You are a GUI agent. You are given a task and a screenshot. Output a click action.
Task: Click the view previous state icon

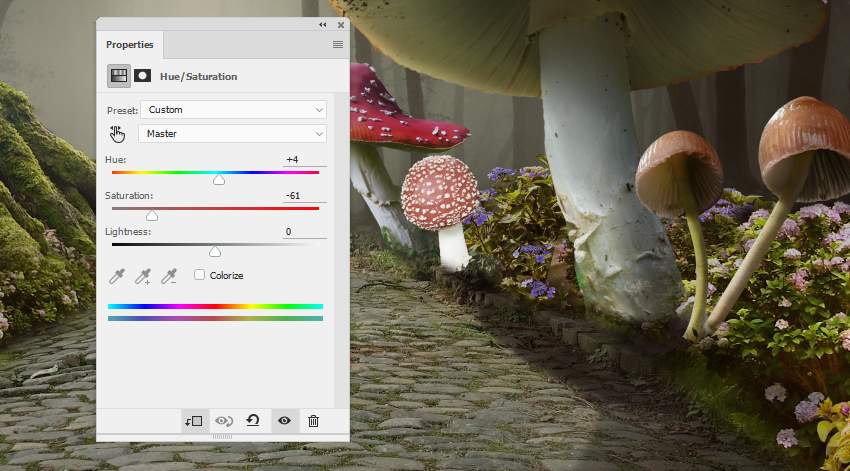[224, 421]
